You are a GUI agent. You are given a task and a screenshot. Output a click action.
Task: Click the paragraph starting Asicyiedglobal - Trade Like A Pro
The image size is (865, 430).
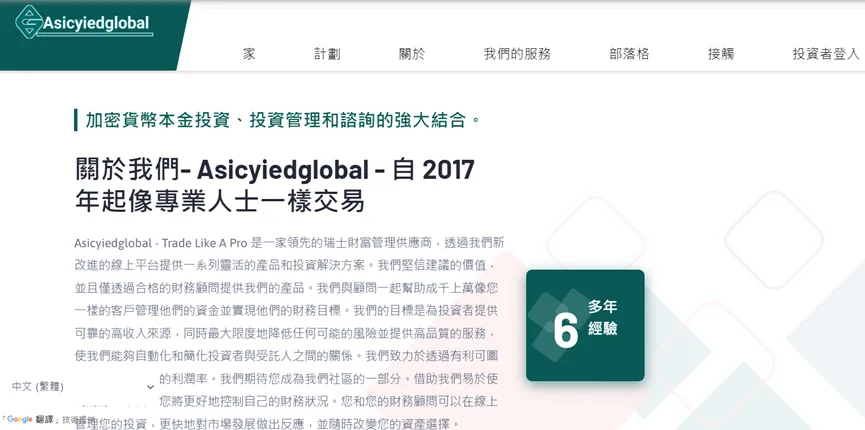click(x=289, y=333)
